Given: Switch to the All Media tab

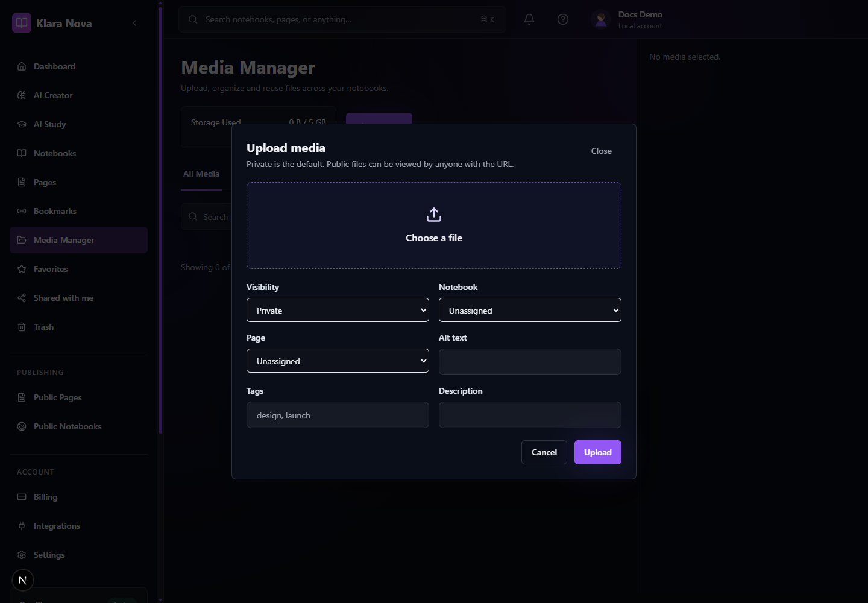Looking at the screenshot, I should click(201, 174).
